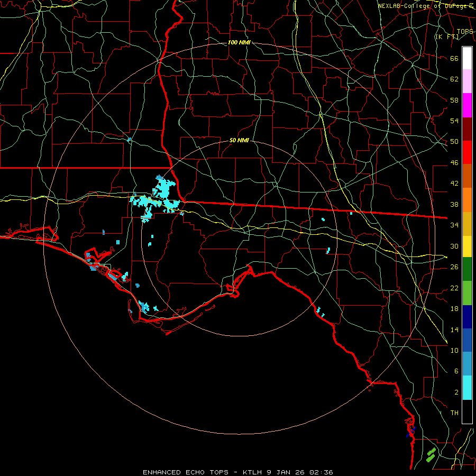Click the ENHANCED ECHO TOPS caption text
This screenshot has height=476, width=476.
[186, 472]
